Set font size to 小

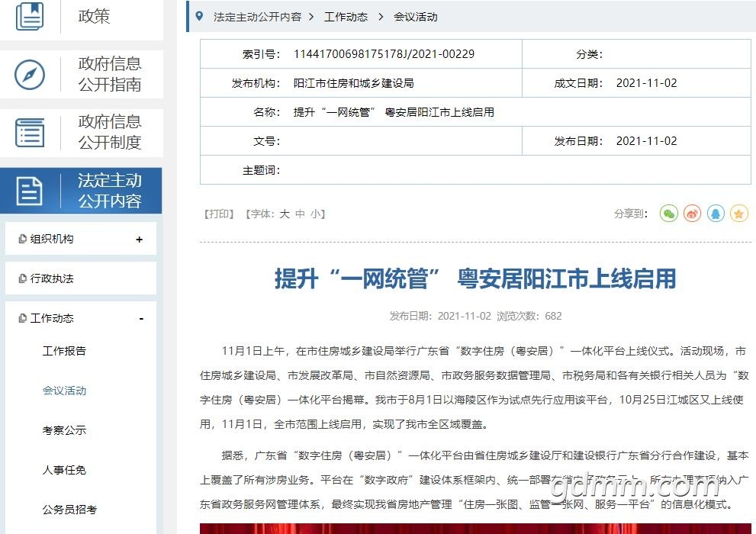(314, 214)
